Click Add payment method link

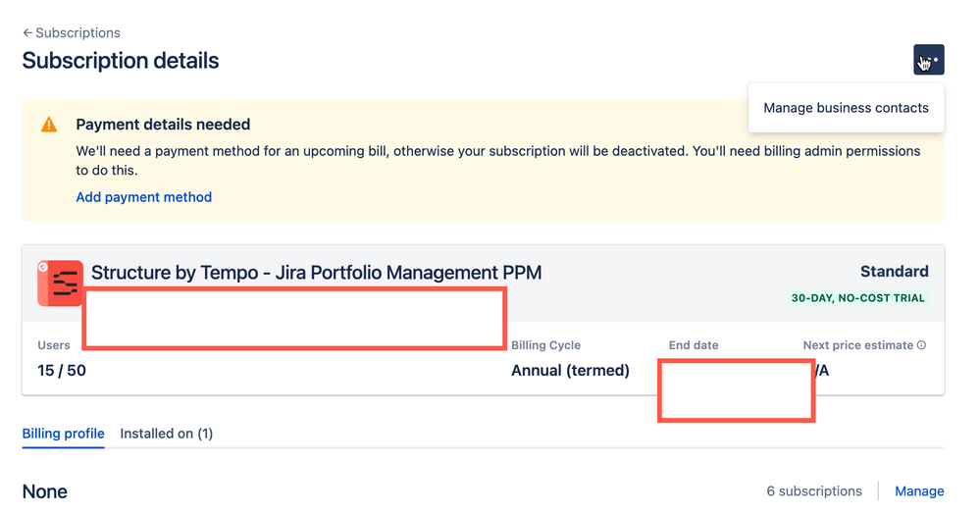click(x=144, y=197)
